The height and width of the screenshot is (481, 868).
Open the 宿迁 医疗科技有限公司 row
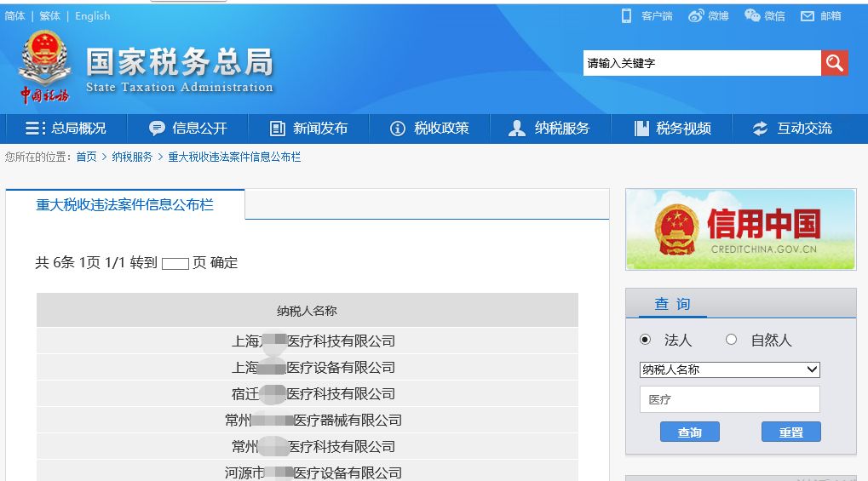click(308, 394)
